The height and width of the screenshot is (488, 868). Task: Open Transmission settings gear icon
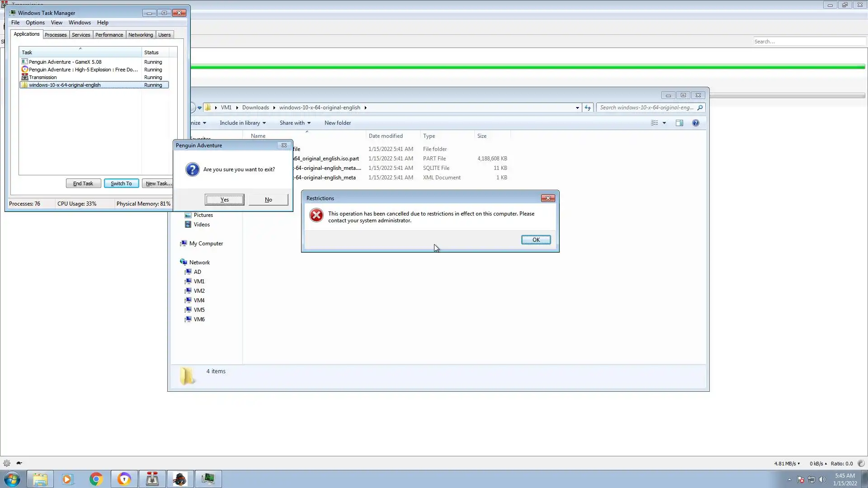7,463
